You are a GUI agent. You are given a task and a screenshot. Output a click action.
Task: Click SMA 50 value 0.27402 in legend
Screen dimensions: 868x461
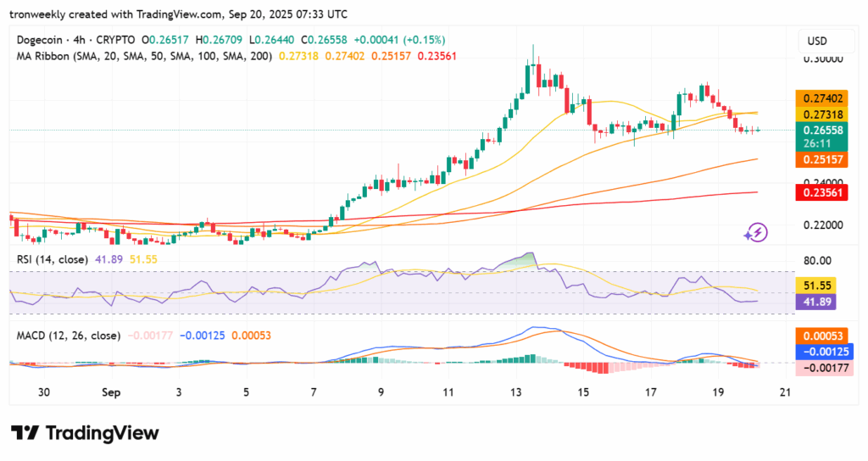pyautogui.click(x=345, y=56)
